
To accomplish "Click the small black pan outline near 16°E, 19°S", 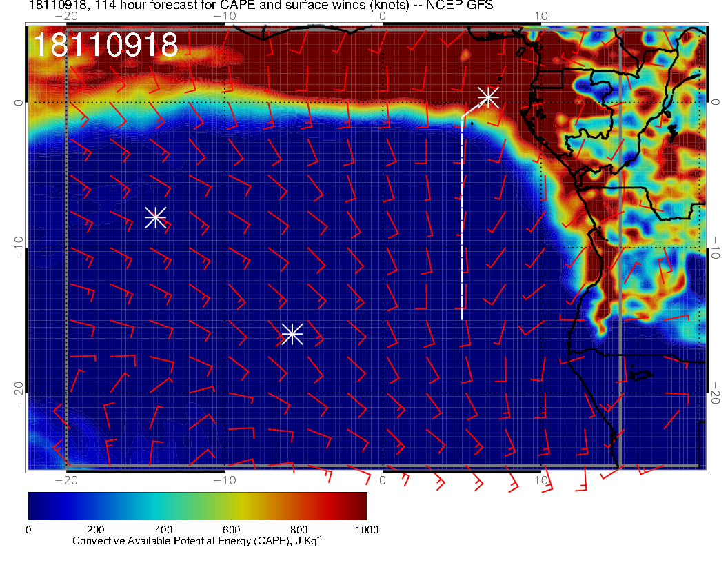I will [x=641, y=375].
